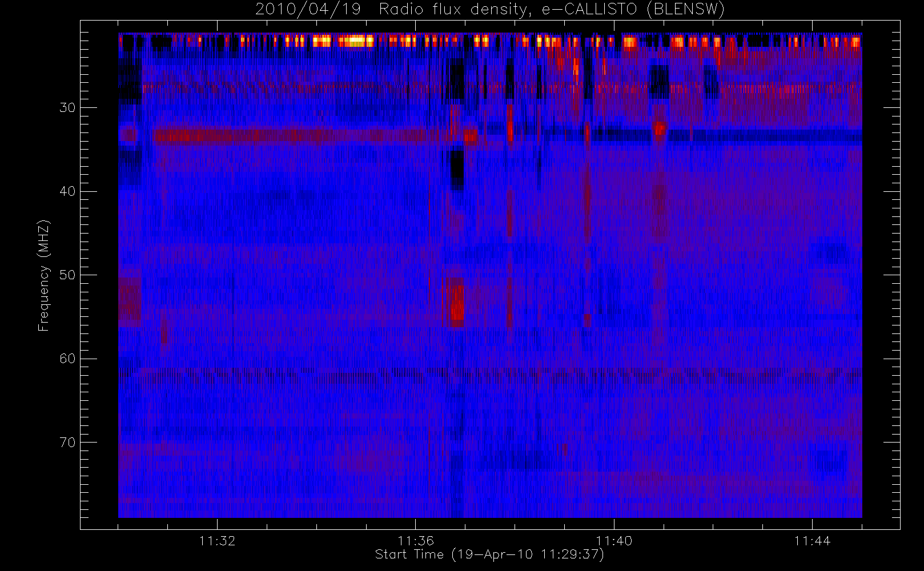This screenshot has height=571, width=924.
Task: Click the 40 MHz frequency tick label
Action: [67, 191]
